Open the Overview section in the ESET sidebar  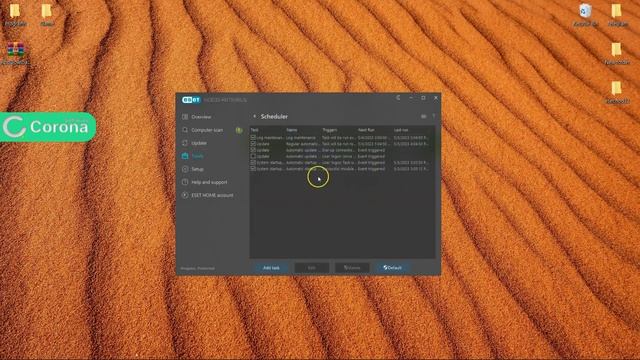(202, 117)
